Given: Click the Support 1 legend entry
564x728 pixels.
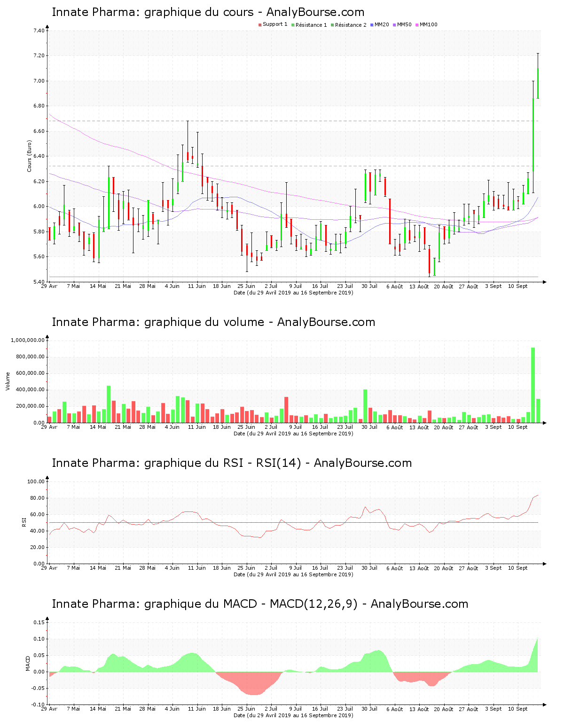Looking at the screenshot, I should pos(273,24).
